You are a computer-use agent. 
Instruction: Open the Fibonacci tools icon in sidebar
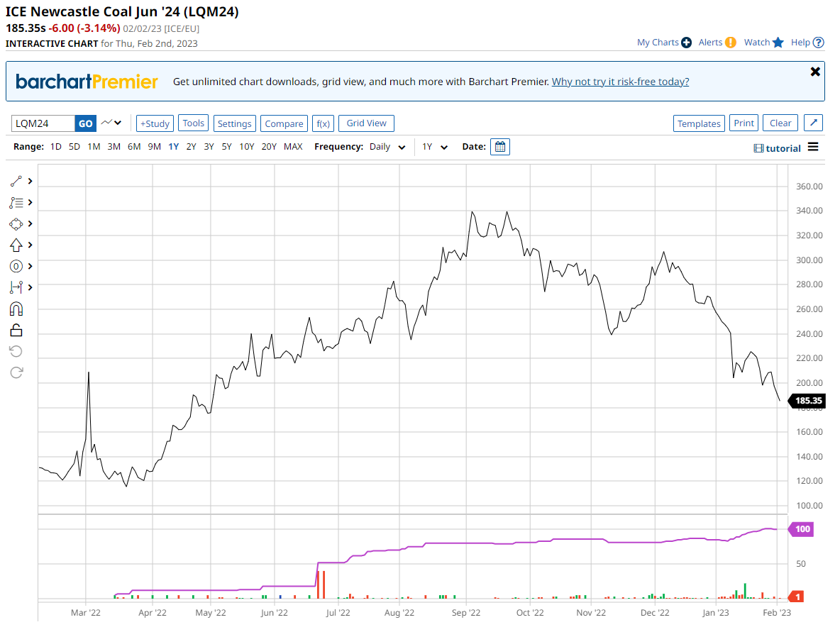(16, 203)
